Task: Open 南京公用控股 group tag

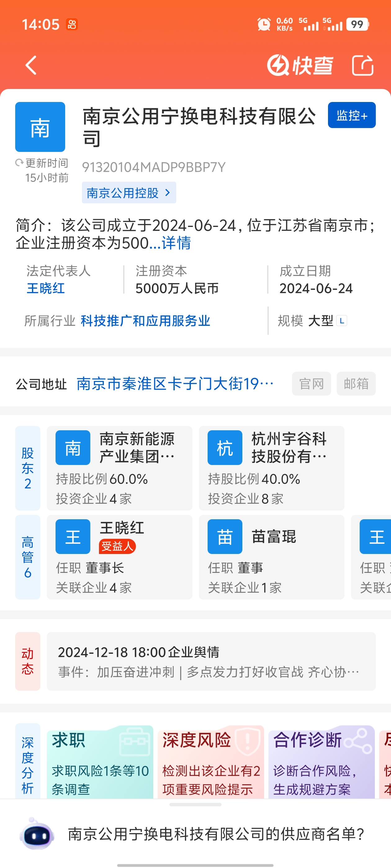Action: point(129,193)
